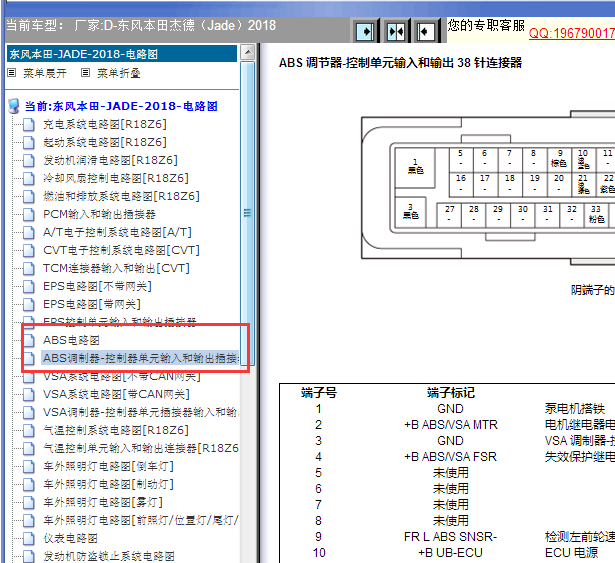This screenshot has width=615, height=563.
Task: Open 发动机润滑电路图[R18Z6]
Action: [x=110, y=160]
